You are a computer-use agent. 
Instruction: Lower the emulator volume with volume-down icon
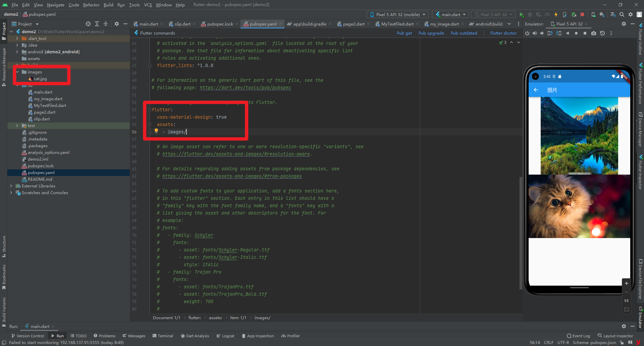(542, 33)
